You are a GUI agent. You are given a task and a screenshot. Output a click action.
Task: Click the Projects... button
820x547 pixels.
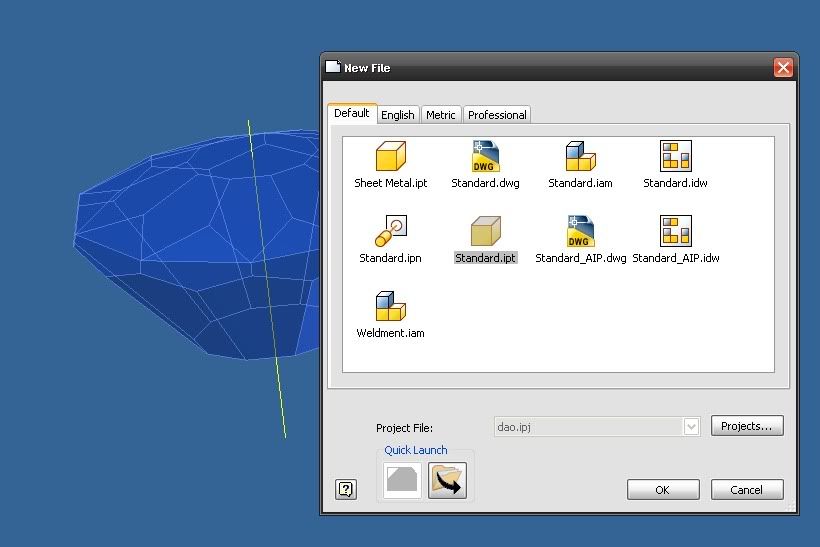[747, 426]
